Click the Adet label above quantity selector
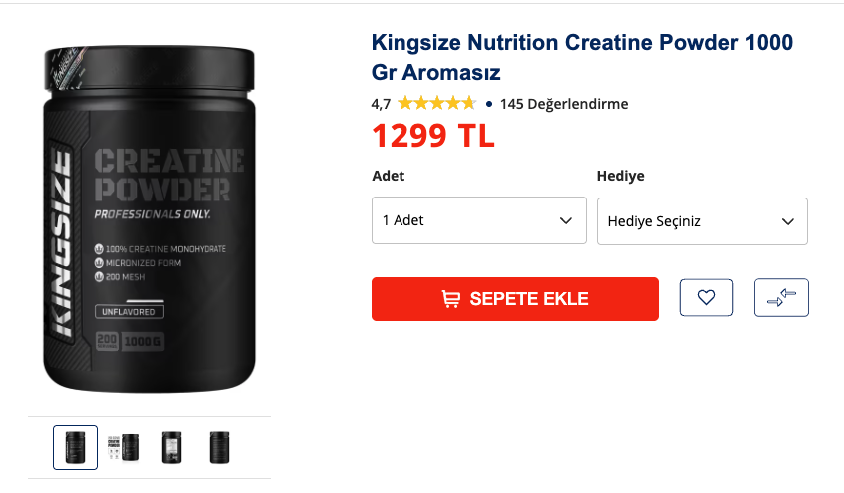The image size is (844, 493). 388,176
